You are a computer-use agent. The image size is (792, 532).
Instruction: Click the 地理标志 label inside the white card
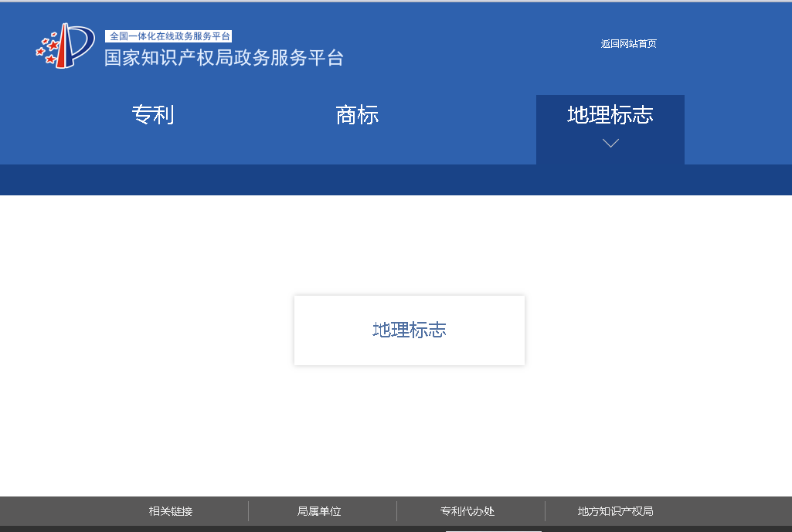409,330
